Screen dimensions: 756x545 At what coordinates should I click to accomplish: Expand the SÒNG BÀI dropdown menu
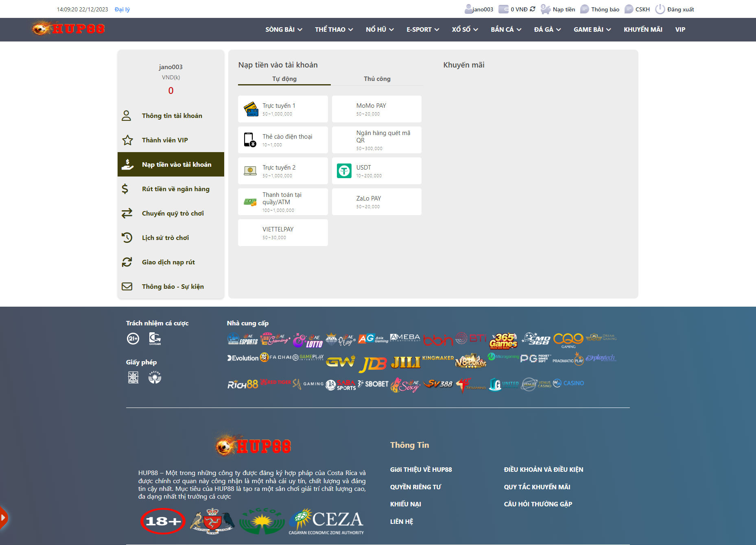[x=284, y=29]
